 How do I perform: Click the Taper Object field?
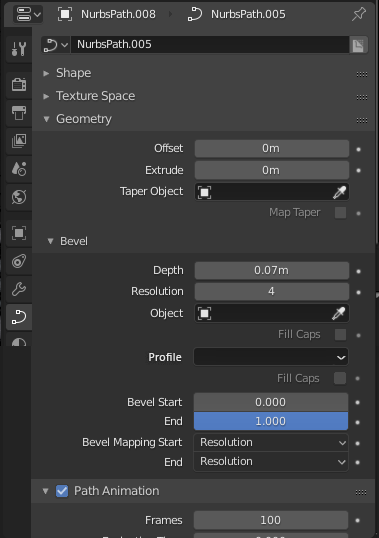(x=272, y=192)
